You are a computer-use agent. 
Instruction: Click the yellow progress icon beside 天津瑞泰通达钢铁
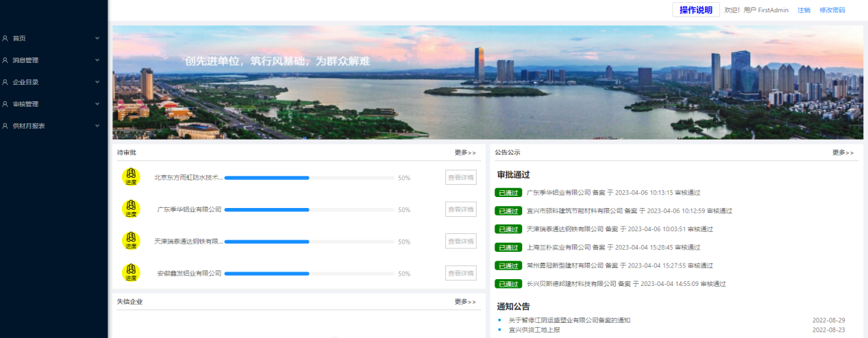tap(131, 241)
